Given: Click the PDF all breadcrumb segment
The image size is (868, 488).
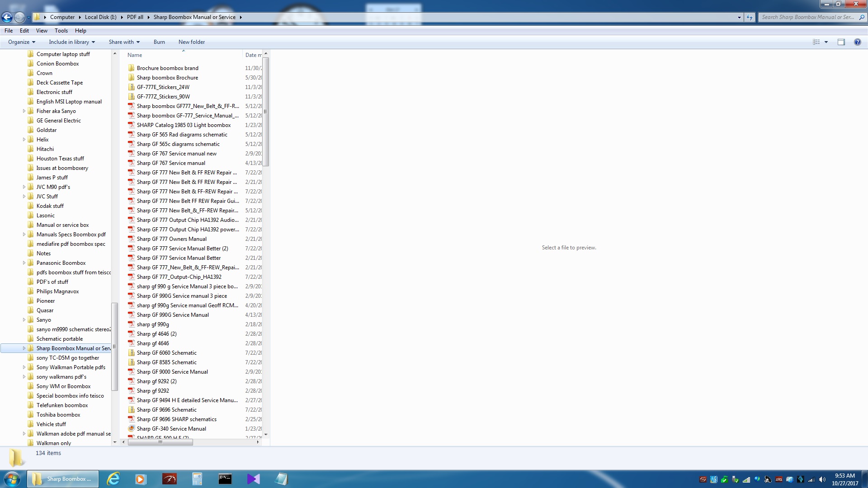Looking at the screenshot, I should pyautogui.click(x=135, y=17).
